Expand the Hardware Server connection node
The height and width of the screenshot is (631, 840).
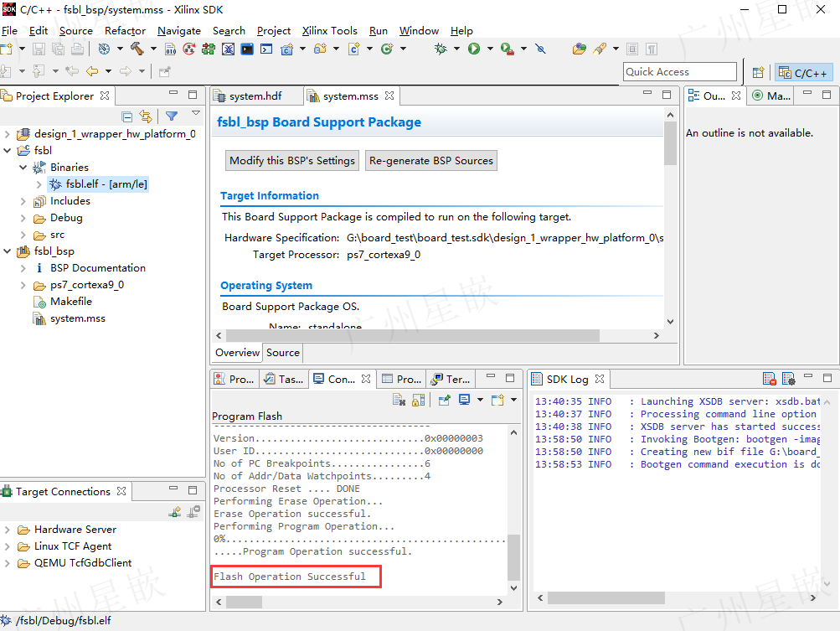coord(8,530)
